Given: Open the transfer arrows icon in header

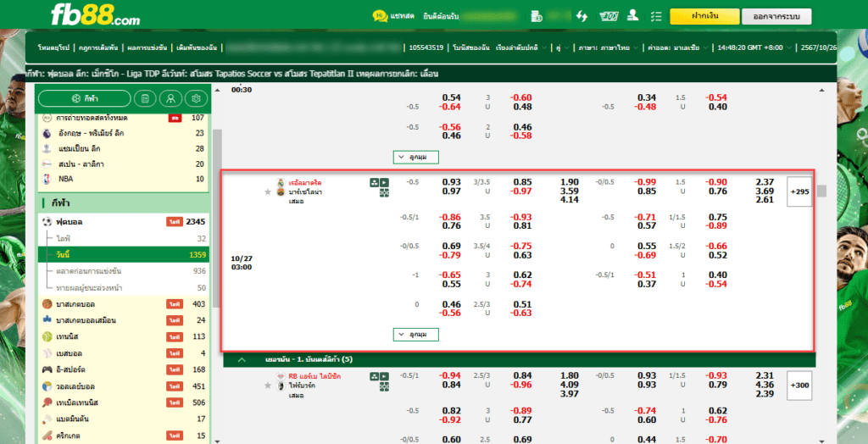Looking at the screenshot, I should (581, 16).
